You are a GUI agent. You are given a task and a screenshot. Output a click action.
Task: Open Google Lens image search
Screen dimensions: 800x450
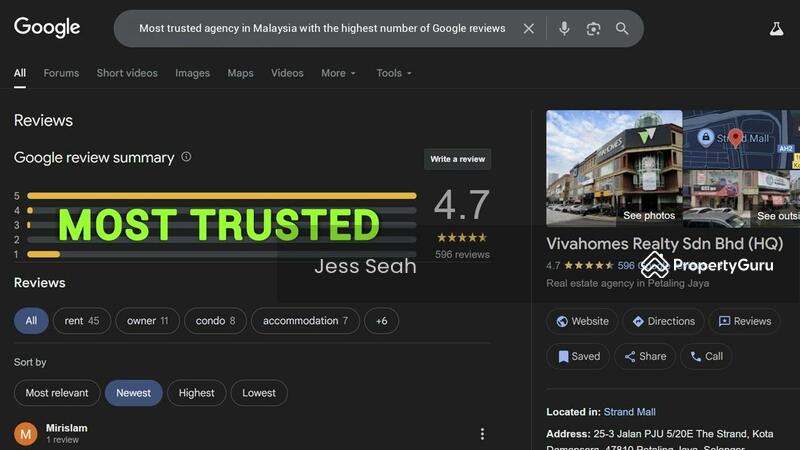593,29
